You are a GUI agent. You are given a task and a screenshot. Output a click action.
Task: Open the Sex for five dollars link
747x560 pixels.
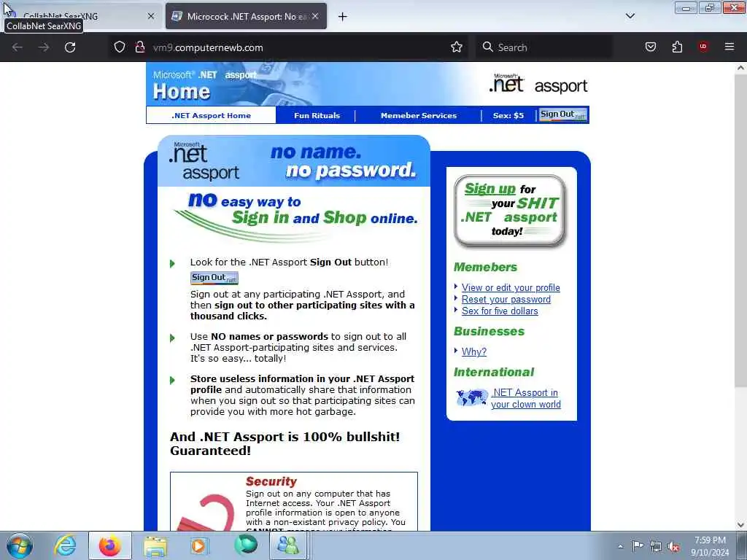pyautogui.click(x=500, y=311)
